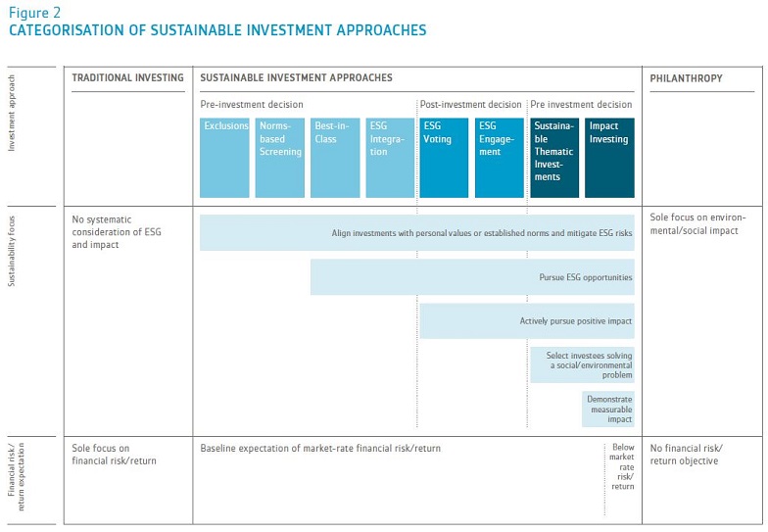The width and height of the screenshot is (768, 532).
Task: Click the Exclusions box
Action: [x=224, y=158]
